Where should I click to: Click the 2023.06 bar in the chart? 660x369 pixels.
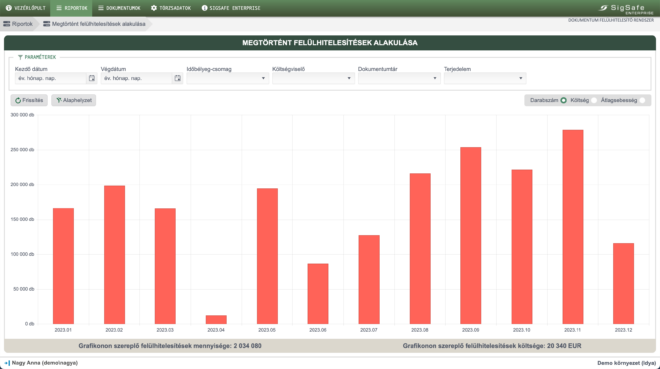click(x=318, y=294)
